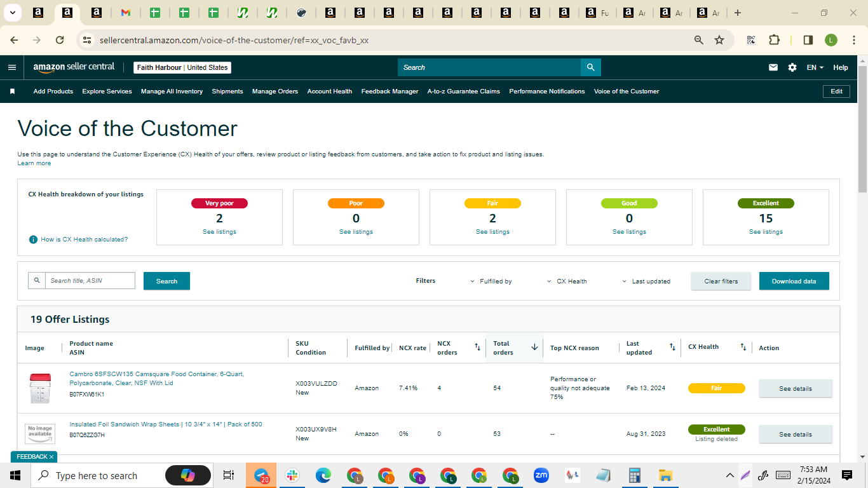
Task: Click the Cambro container product thumbnail
Action: (40, 388)
